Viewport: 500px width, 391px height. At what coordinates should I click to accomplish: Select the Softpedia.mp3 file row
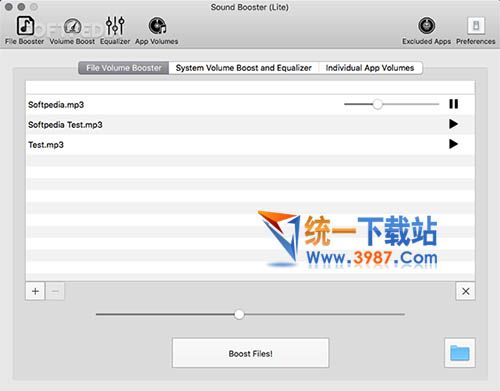click(x=250, y=105)
